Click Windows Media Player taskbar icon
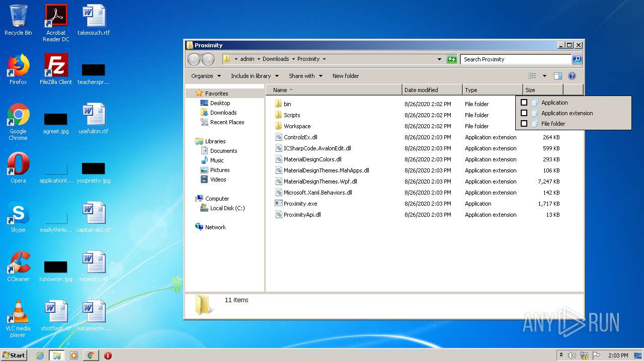Image resolution: width=644 pixels, height=362 pixels. pyautogui.click(x=74, y=355)
